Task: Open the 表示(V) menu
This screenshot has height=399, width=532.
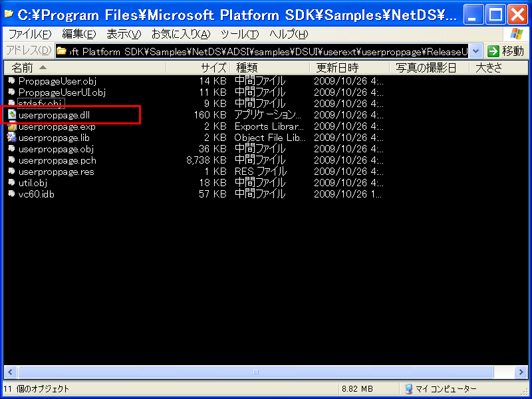Action: coord(124,35)
